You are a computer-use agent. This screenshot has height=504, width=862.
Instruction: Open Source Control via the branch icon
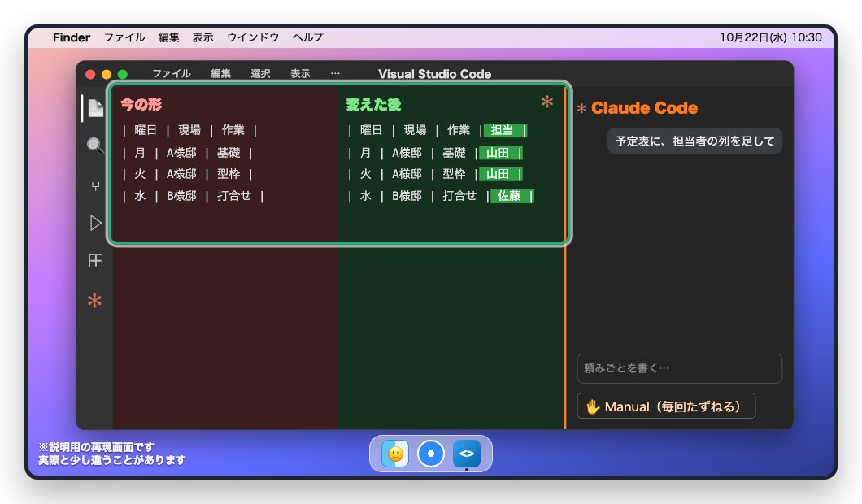pyautogui.click(x=95, y=186)
